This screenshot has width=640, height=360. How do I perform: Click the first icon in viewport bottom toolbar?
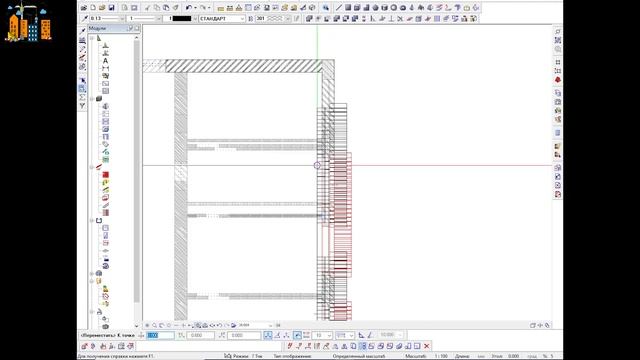(x=147, y=325)
